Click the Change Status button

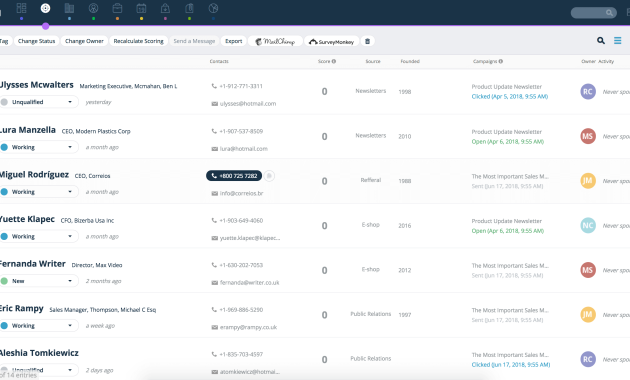tap(37, 41)
